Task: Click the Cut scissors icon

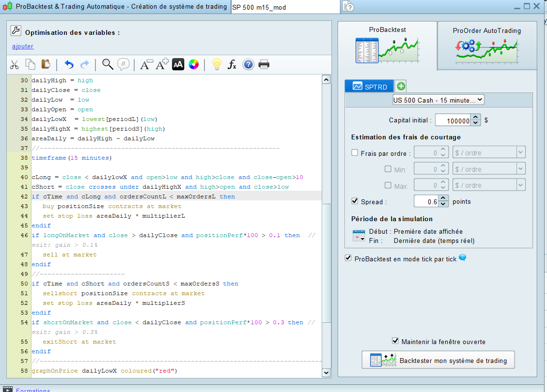Action: [x=15, y=64]
